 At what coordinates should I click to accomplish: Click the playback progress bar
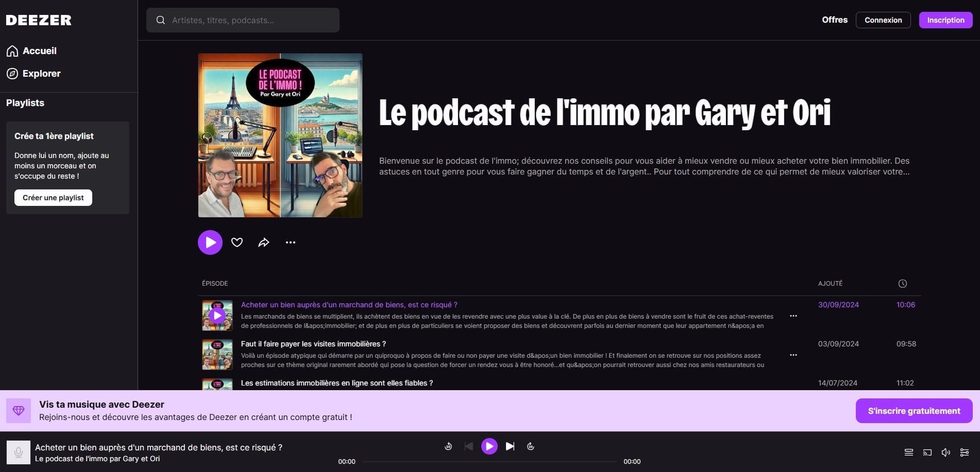pyautogui.click(x=489, y=462)
